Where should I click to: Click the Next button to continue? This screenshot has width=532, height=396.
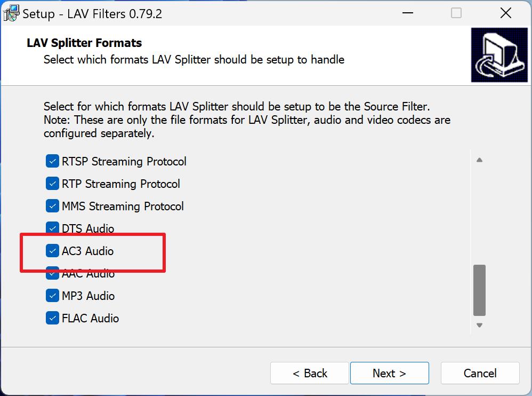click(x=389, y=373)
